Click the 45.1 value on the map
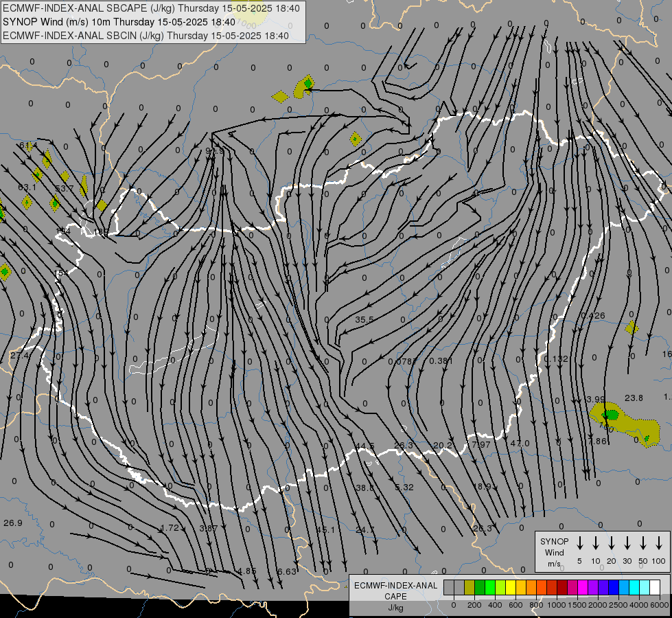The height and width of the screenshot is (618, 672). pos(326,530)
